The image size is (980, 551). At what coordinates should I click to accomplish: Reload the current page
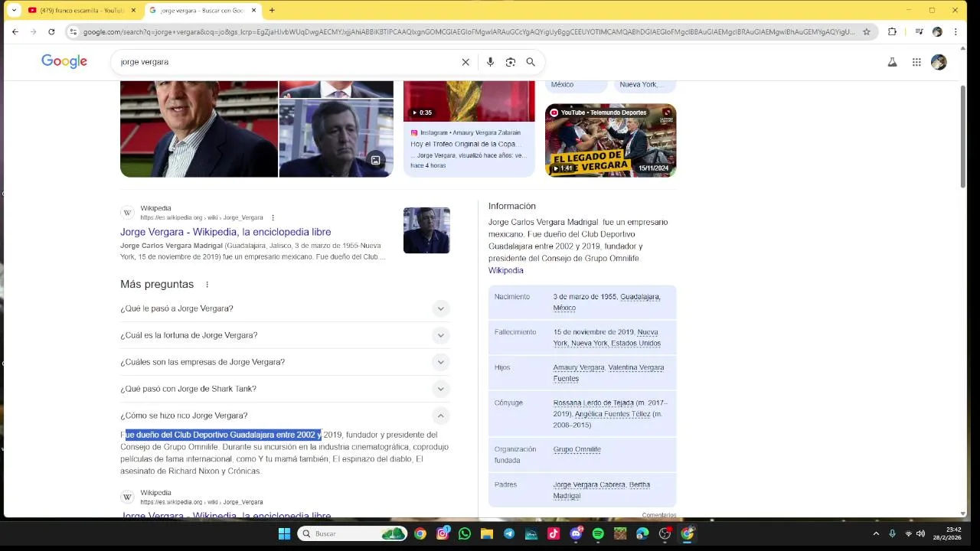[51, 31]
